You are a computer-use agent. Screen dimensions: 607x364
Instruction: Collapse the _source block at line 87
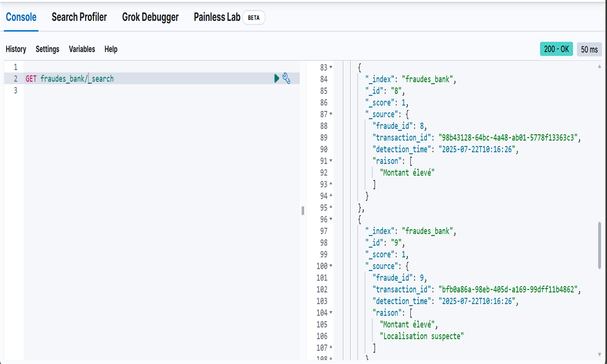pos(331,114)
